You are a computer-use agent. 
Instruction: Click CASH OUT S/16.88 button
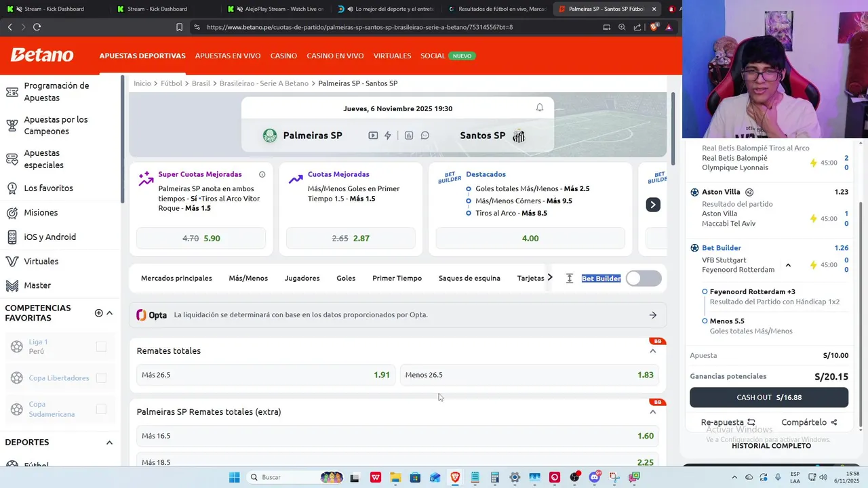769,398
